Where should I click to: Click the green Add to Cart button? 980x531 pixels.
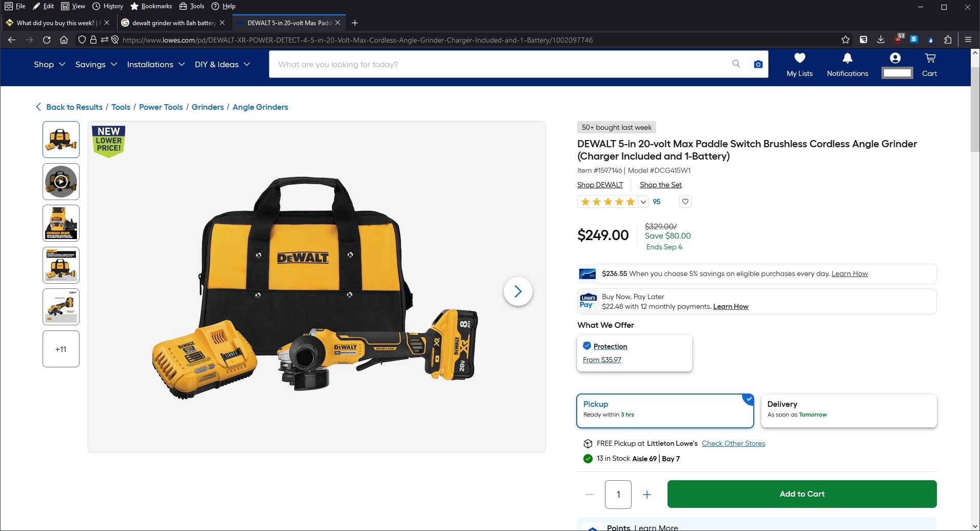(801, 494)
